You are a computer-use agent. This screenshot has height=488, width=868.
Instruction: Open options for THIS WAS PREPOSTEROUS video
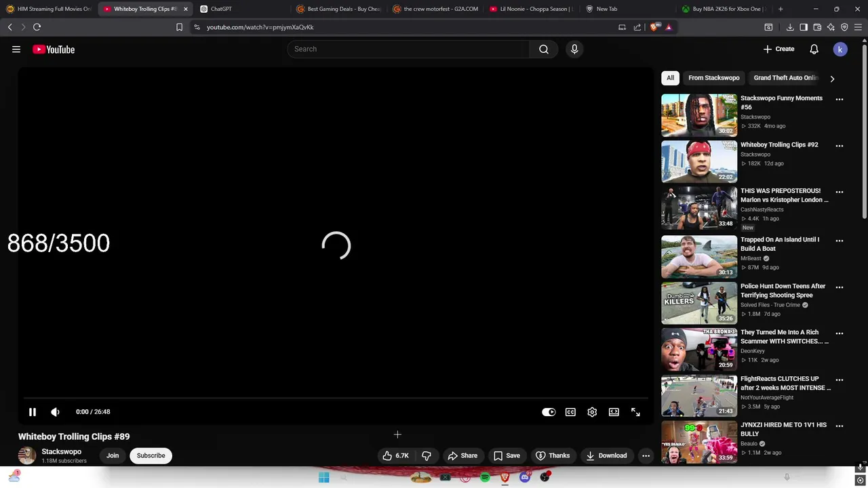pyautogui.click(x=840, y=192)
